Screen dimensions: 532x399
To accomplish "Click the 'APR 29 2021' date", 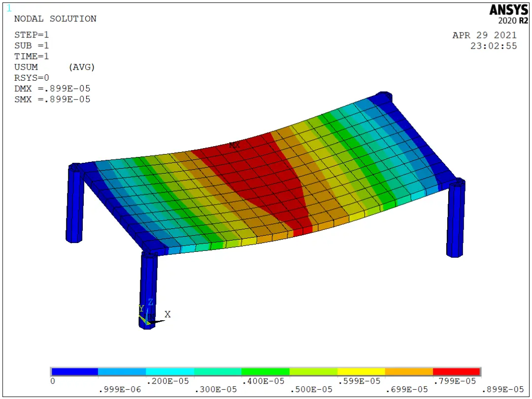I will (485, 35).
